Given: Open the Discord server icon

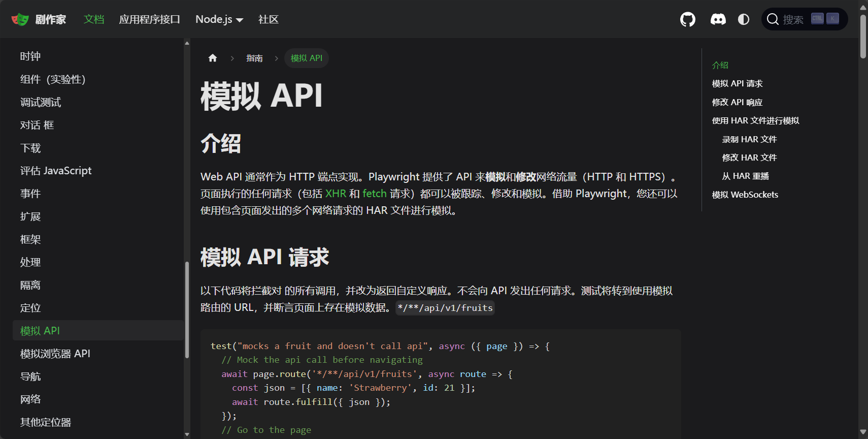Looking at the screenshot, I should click(718, 19).
